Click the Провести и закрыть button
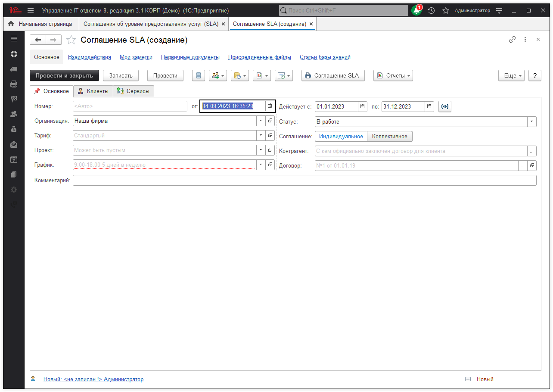This screenshot has height=392, width=553. pos(64,75)
